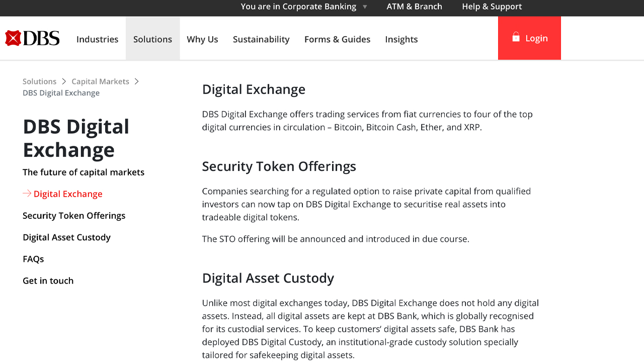This screenshot has width=644, height=362.
Task: Open the Forms & Guides section
Action: tap(337, 39)
